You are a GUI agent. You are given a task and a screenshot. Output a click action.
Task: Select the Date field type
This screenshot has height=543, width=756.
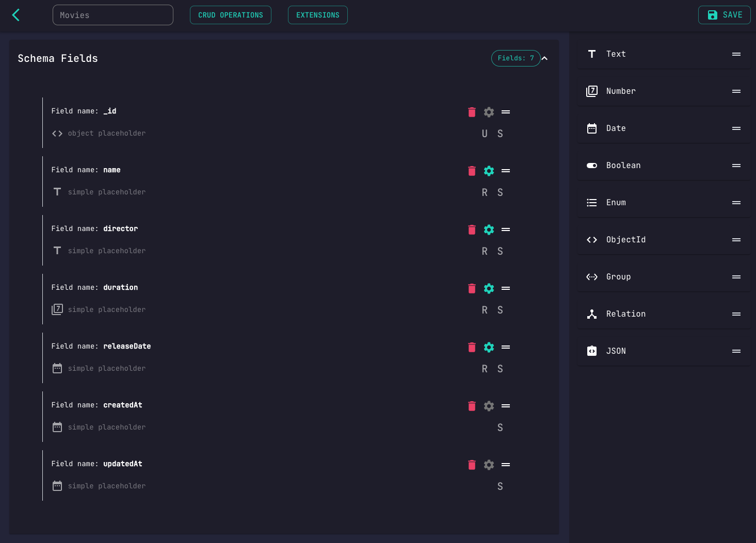pyautogui.click(x=664, y=128)
